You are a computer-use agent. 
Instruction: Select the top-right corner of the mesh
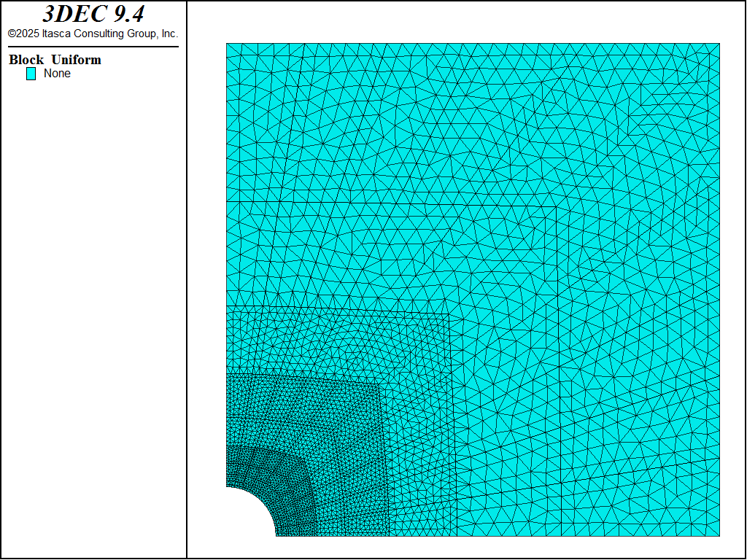(x=719, y=44)
